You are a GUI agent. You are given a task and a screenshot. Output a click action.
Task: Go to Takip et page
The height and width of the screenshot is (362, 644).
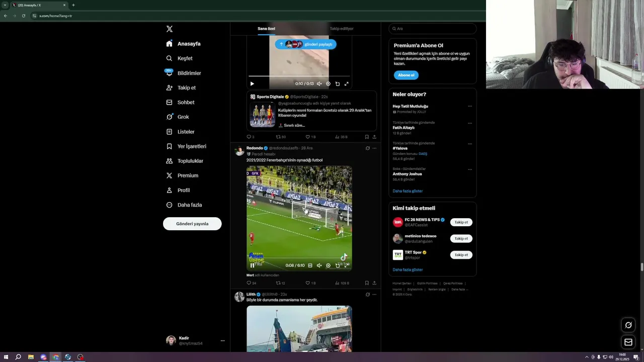(x=181, y=87)
